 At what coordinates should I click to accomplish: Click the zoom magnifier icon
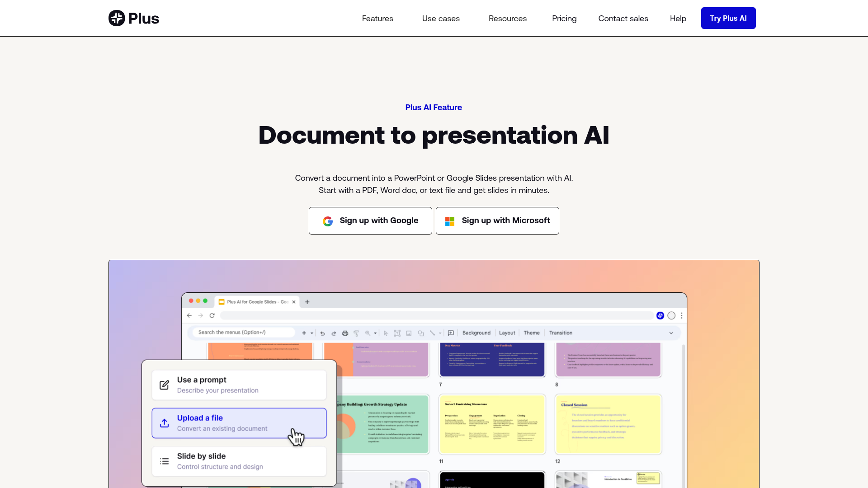[x=368, y=333]
